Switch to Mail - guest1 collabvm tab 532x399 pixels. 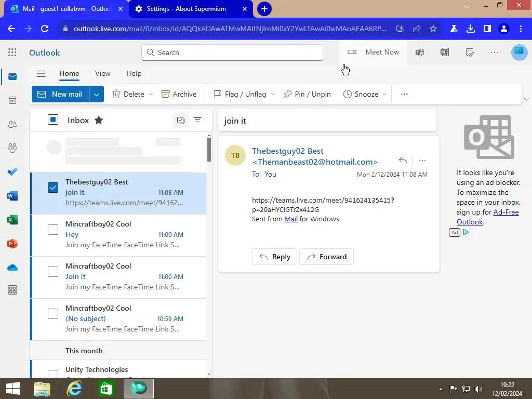coord(66,9)
